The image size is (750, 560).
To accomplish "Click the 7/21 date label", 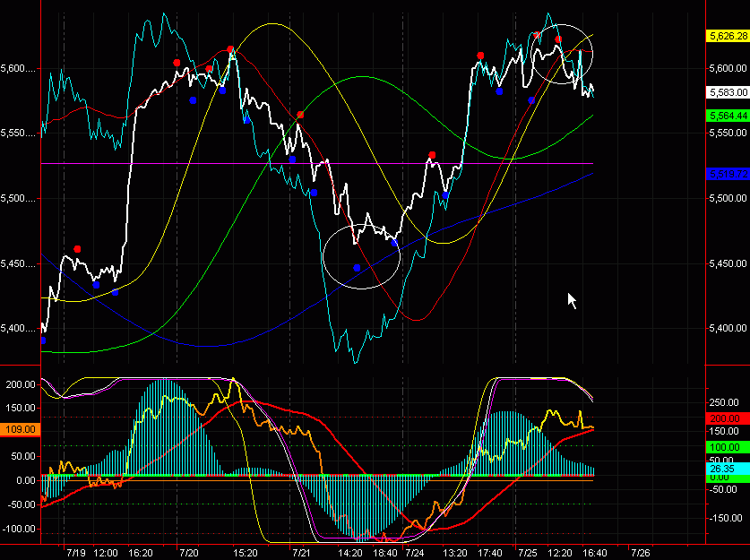I will [301, 553].
